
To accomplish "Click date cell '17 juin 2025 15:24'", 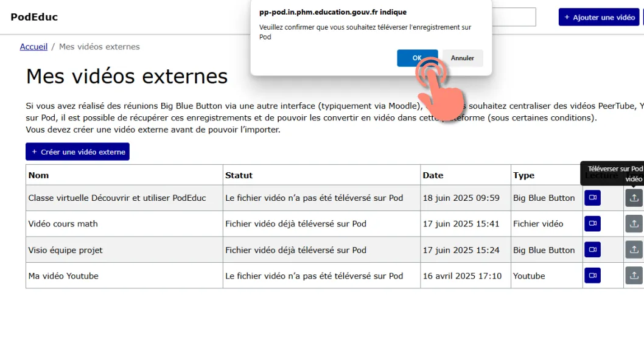I will [466, 249].
